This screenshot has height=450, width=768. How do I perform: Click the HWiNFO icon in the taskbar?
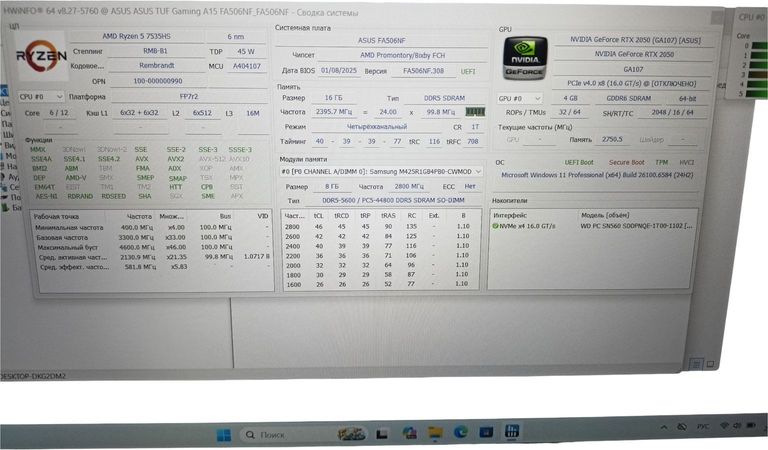click(x=511, y=434)
